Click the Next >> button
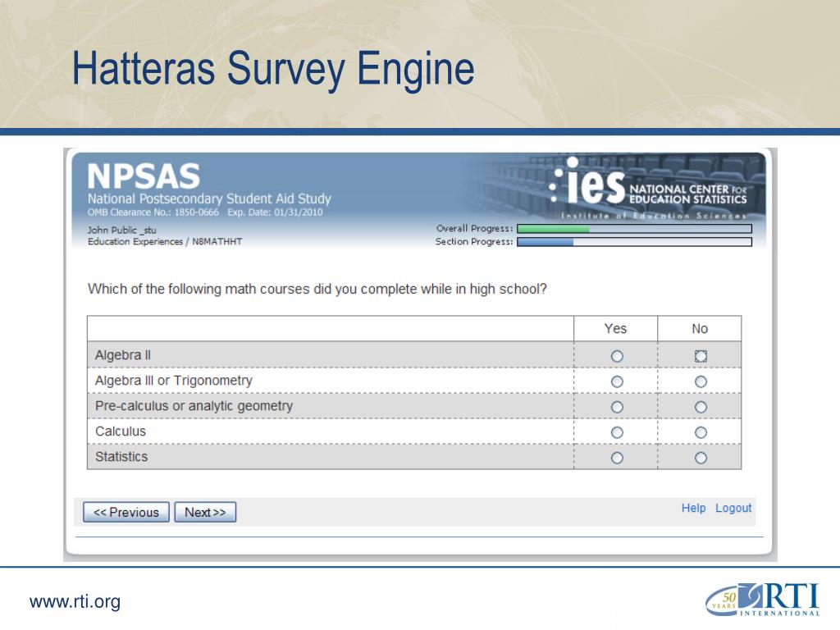The width and height of the screenshot is (840, 630). point(205,512)
